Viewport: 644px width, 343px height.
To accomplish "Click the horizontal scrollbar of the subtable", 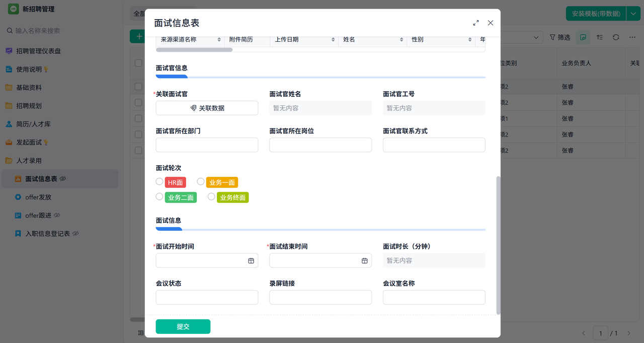I will [x=194, y=50].
